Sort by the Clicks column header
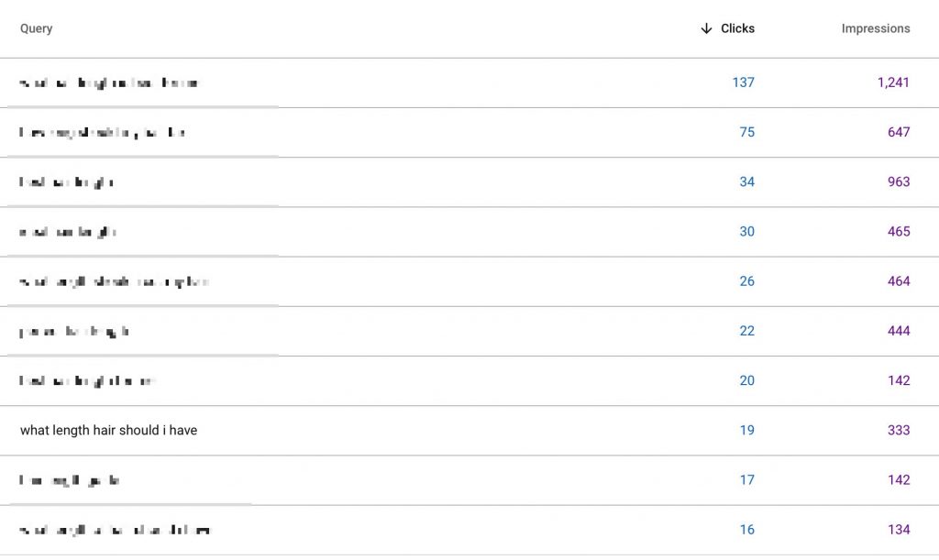 tap(737, 28)
